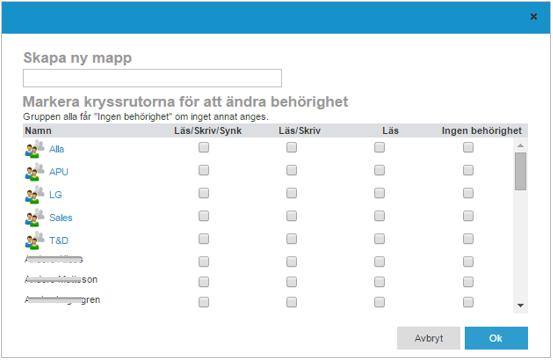Check Läs for LG group
Viewport: 553px width, 360px height.
click(379, 193)
